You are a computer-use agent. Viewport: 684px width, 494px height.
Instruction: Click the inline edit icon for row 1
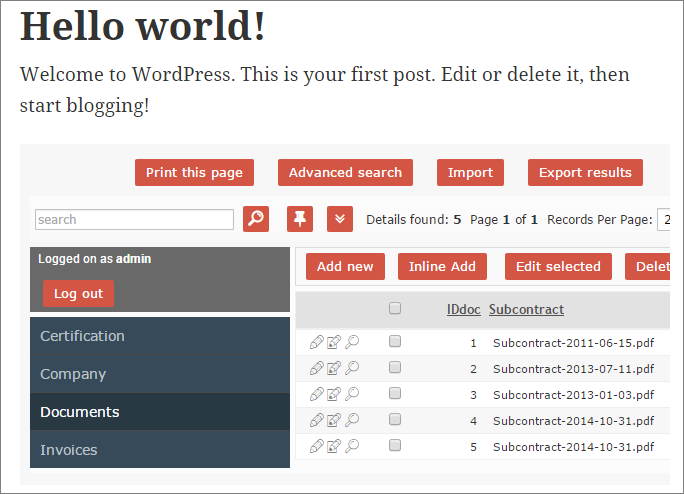coord(334,342)
